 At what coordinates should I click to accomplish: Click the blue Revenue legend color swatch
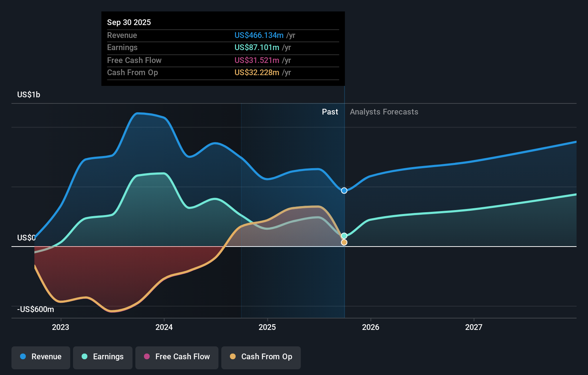pyautogui.click(x=24, y=357)
